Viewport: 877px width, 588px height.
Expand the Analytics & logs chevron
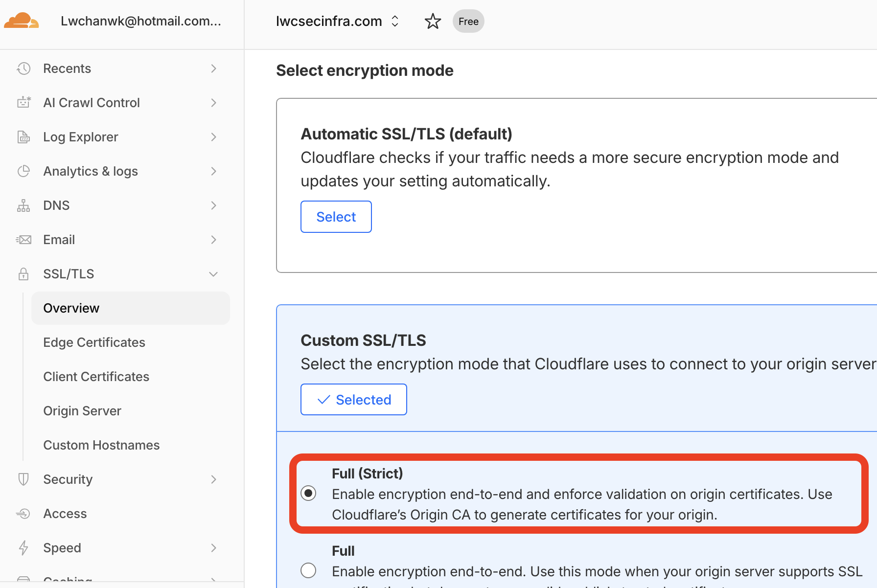[x=213, y=171]
